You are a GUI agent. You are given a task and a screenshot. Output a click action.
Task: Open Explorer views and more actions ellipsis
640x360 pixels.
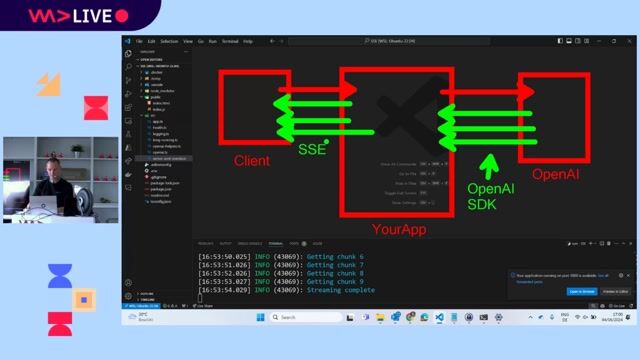186,52
